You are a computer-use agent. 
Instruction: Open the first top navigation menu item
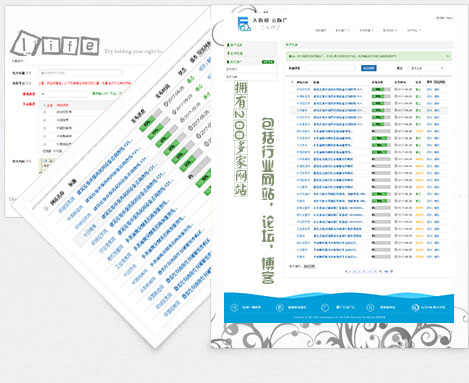(x=321, y=30)
